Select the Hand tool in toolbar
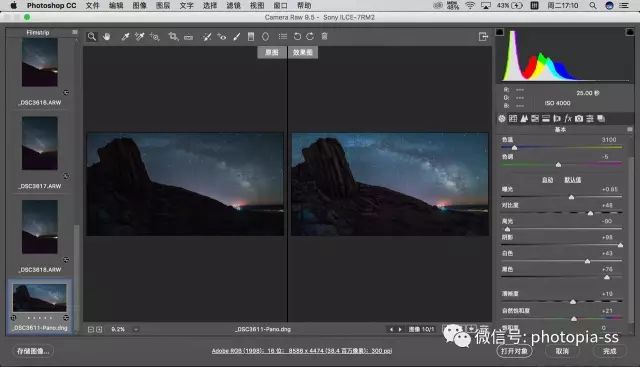 point(107,37)
